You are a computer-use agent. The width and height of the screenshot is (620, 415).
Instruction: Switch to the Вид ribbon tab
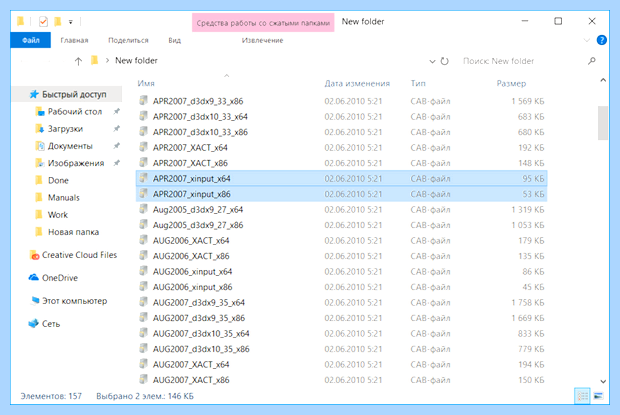coord(174,40)
